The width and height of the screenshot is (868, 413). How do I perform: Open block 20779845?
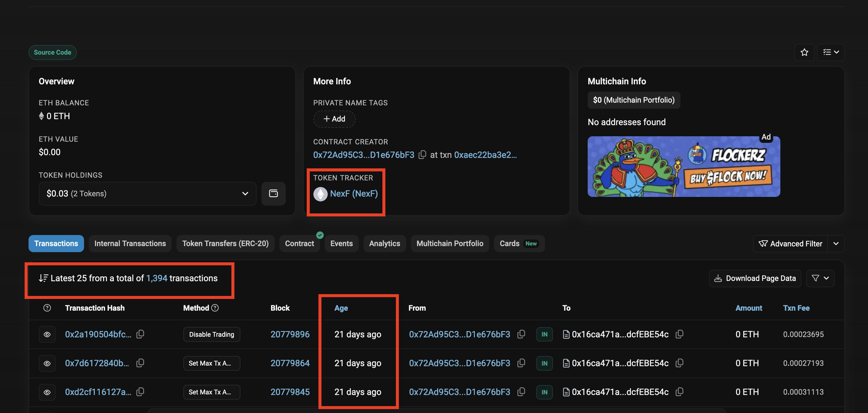290,392
